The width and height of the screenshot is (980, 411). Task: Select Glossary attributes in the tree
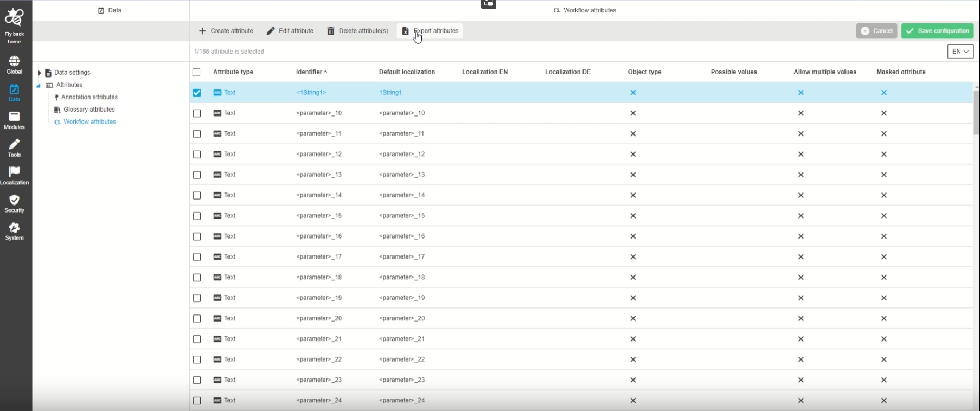(89, 110)
